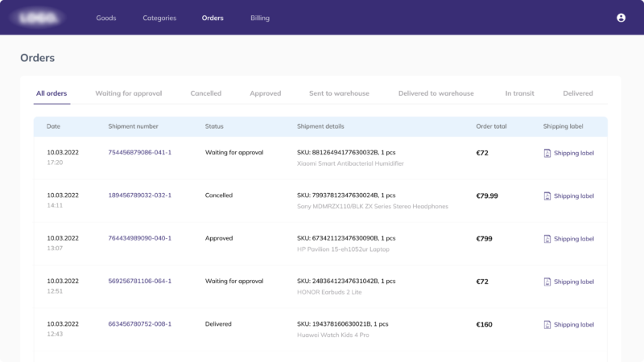Screen dimensions: 644x362
Task: Click shipping label icon for Sony headphones order
Action: pyautogui.click(x=547, y=195)
